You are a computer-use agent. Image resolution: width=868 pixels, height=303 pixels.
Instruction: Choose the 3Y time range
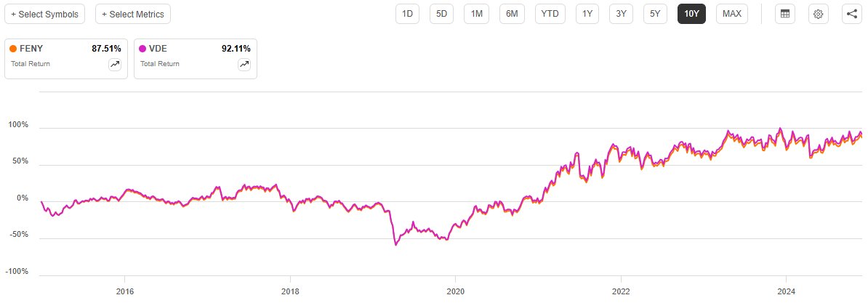point(621,14)
